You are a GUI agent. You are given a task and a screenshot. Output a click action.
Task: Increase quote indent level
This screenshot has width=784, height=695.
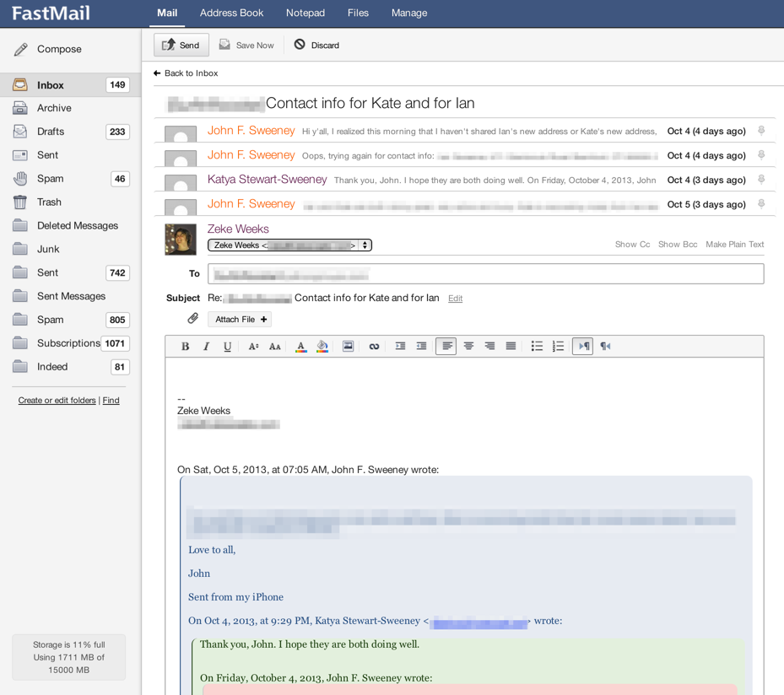[400, 346]
